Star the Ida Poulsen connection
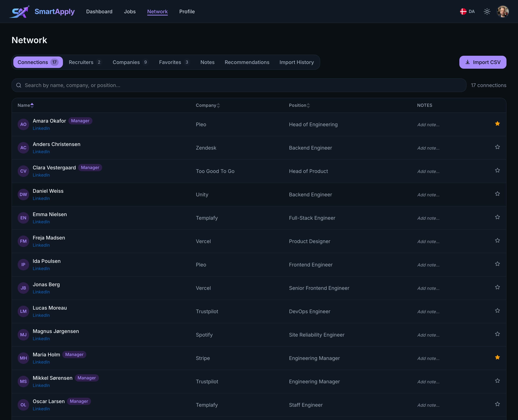 click(x=497, y=264)
